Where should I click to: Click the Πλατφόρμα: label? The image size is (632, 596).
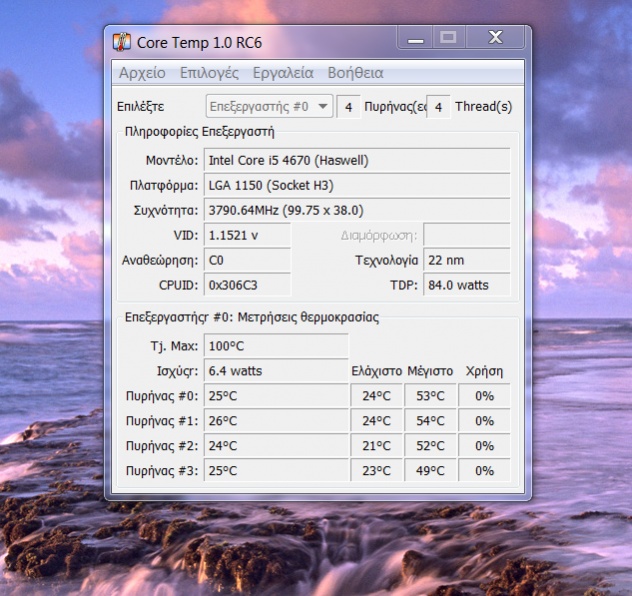[164, 186]
